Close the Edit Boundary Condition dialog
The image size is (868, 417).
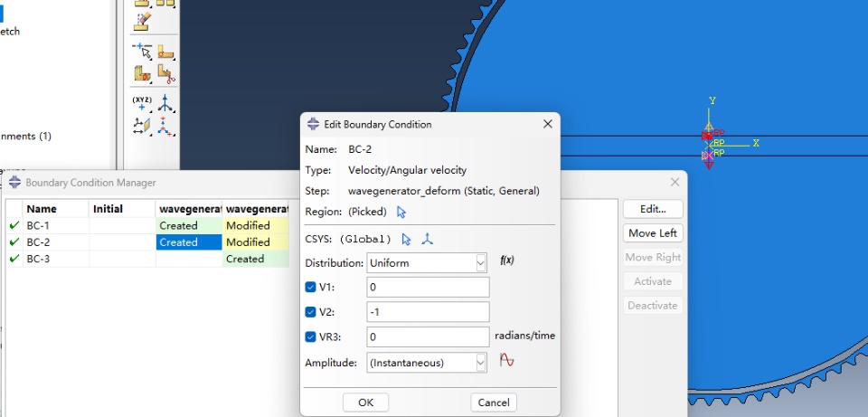click(548, 124)
